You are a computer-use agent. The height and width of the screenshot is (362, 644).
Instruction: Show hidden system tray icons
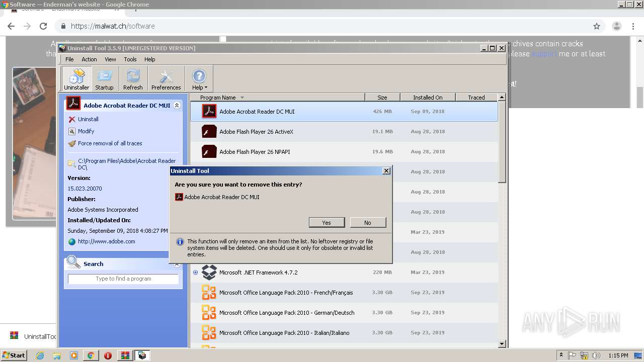561,355
